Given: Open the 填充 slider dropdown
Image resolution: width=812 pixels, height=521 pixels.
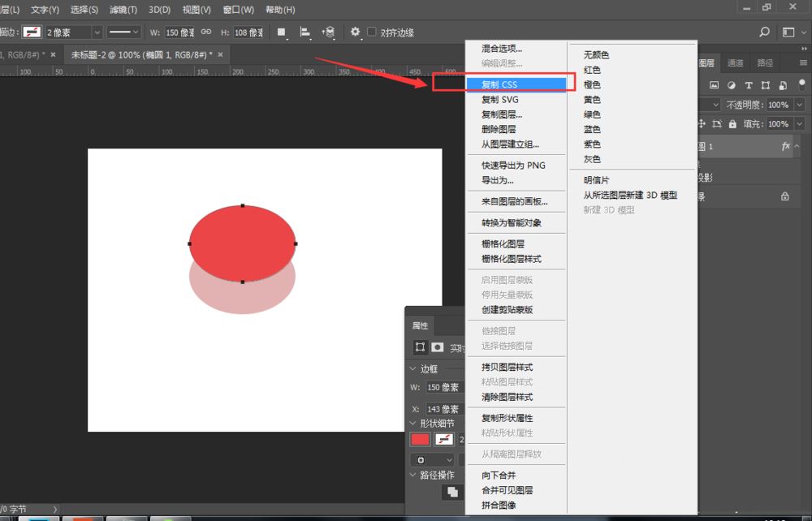Looking at the screenshot, I should point(800,124).
